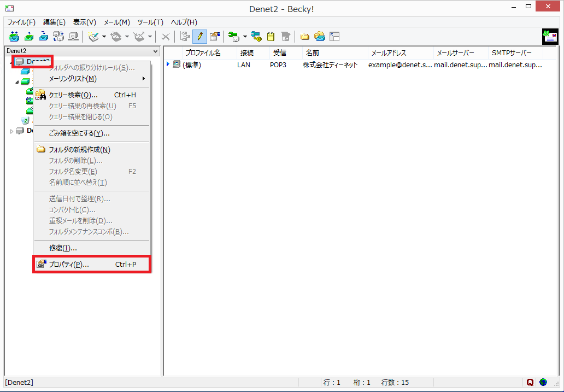This screenshot has height=392, width=564.
Task: Select the blue inbox tray in folder tree
Action: tap(25, 71)
